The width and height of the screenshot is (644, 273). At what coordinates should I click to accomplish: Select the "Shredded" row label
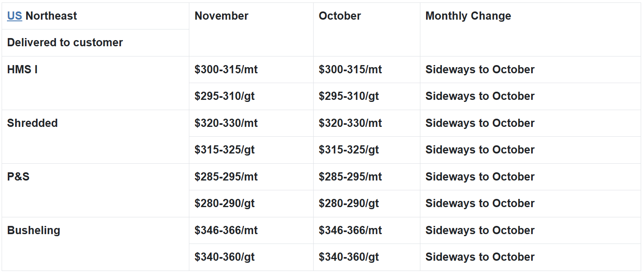coord(32,123)
